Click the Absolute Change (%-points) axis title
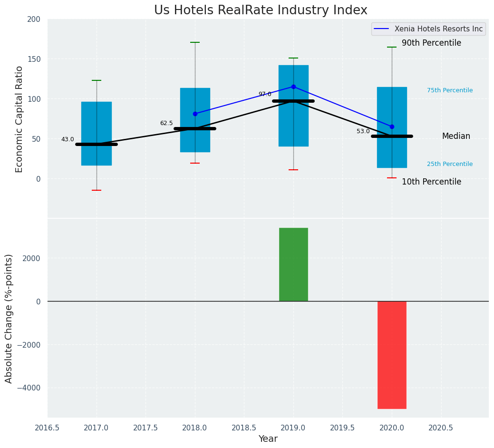Screen dimensions: 494x448 9,318
